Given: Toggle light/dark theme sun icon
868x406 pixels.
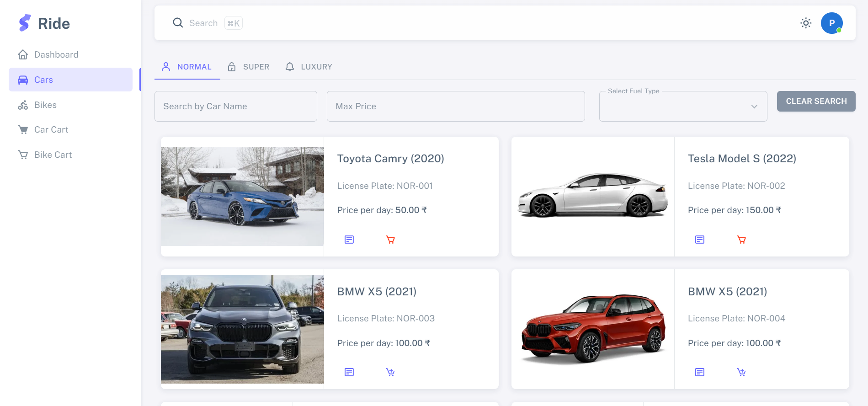Looking at the screenshot, I should click(x=806, y=23).
